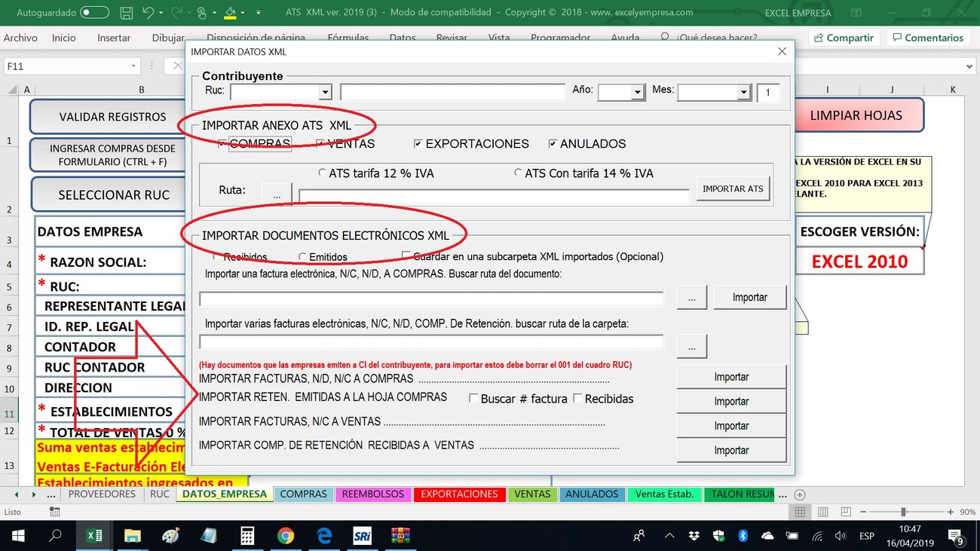Click the Compartir share icon
980x551 pixels.
pyautogui.click(x=819, y=38)
